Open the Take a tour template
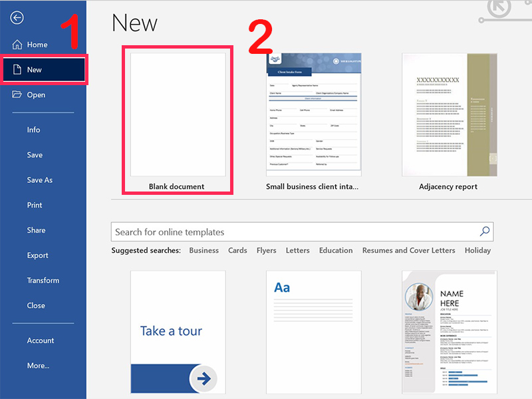532x399 pixels. [178, 332]
